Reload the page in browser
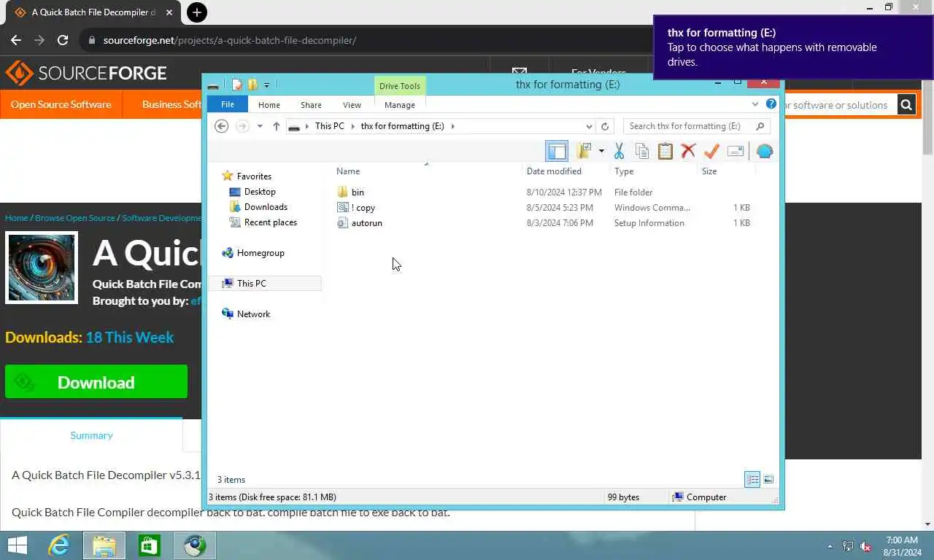The width and height of the screenshot is (934, 560). [63, 40]
